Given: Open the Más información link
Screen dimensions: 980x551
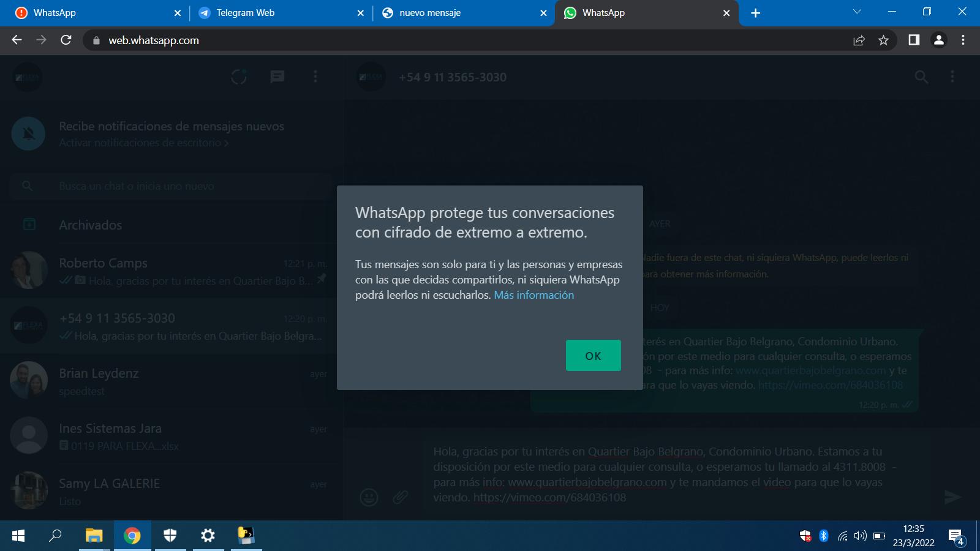Looking at the screenshot, I should coord(533,295).
